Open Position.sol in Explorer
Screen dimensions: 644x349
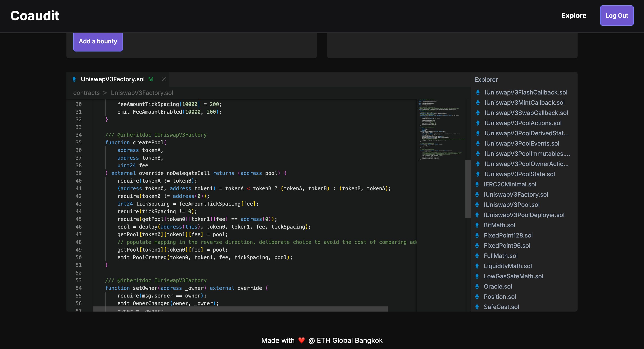click(x=500, y=297)
